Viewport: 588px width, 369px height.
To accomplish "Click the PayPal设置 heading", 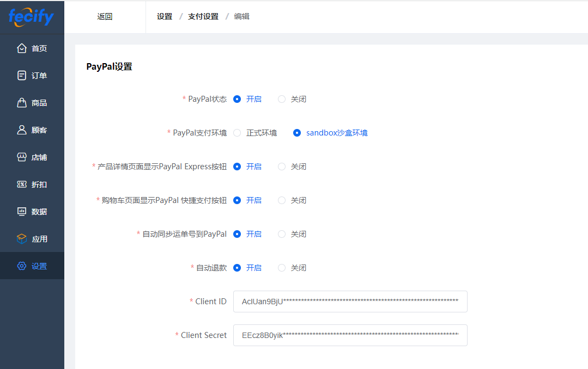I will pos(109,67).
